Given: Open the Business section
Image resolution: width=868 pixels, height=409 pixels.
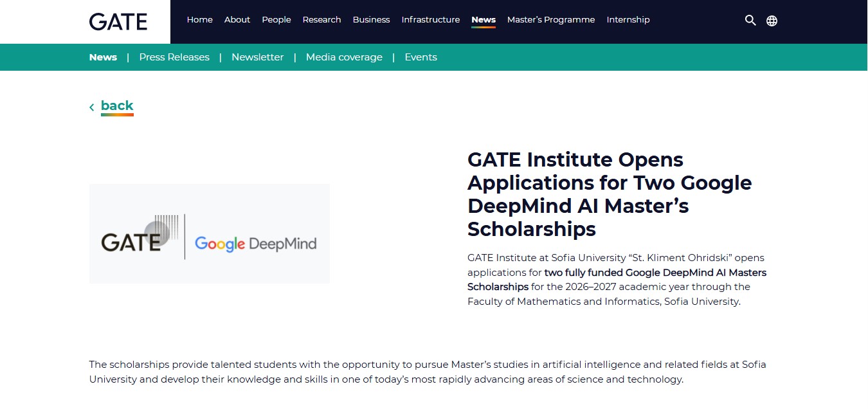Looking at the screenshot, I should 372,20.
